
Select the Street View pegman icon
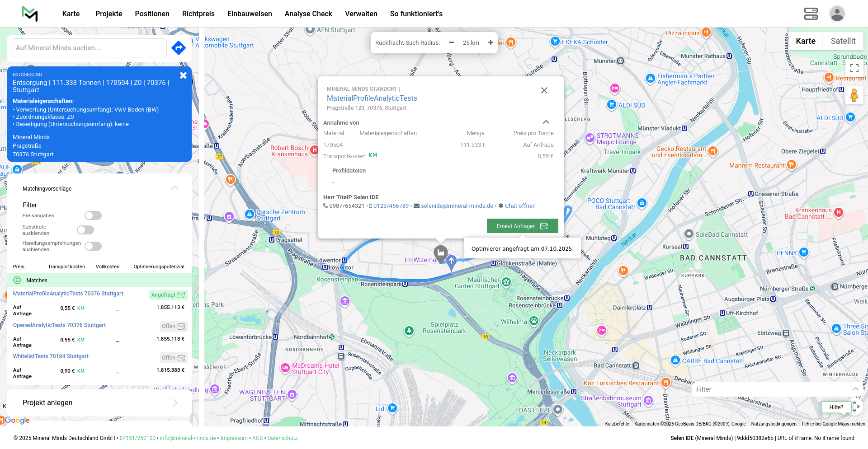click(854, 95)
